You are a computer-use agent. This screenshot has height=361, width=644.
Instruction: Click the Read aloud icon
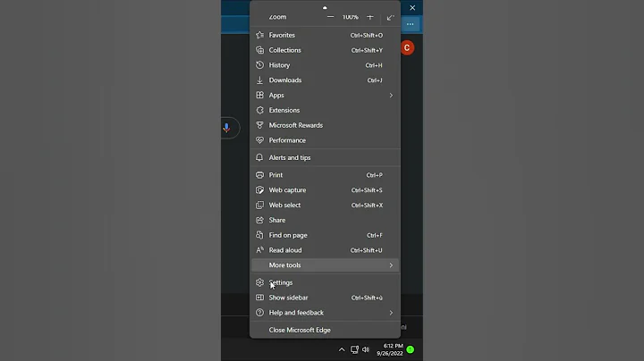pos(259,250)
